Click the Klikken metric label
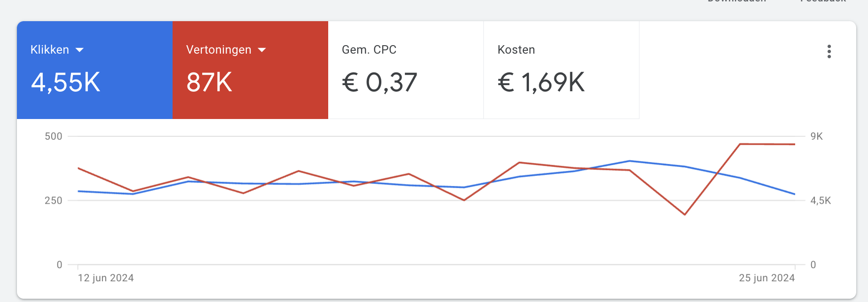 [x=50, y=50]
